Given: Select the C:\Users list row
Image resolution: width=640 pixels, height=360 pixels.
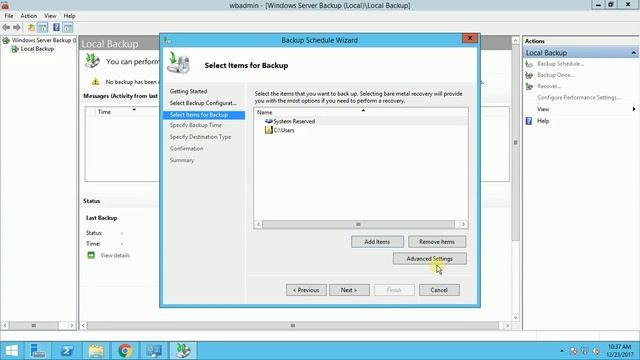Looking at the screenshot, I should 361,130.
